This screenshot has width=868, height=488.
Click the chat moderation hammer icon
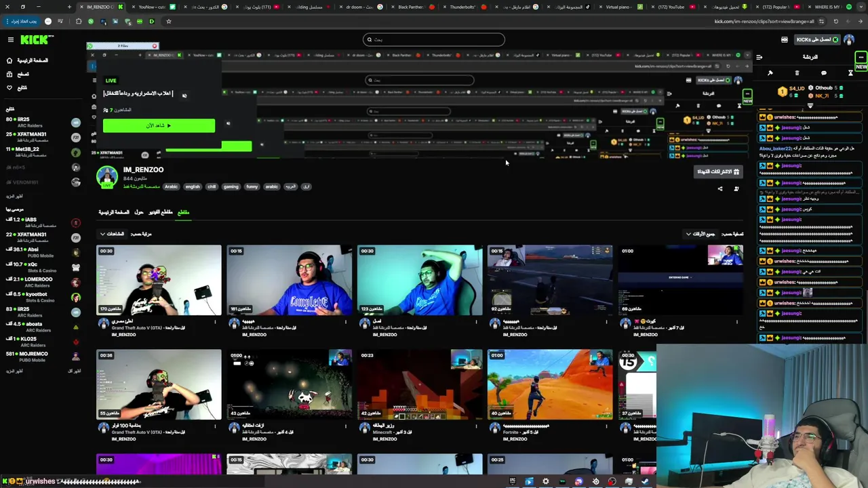pos(770,73)
